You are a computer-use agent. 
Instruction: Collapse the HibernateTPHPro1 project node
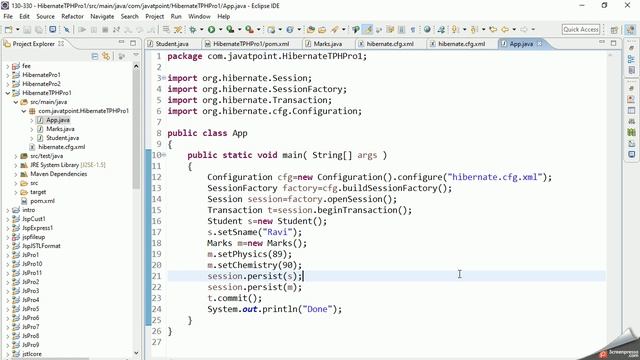[7, 93]
